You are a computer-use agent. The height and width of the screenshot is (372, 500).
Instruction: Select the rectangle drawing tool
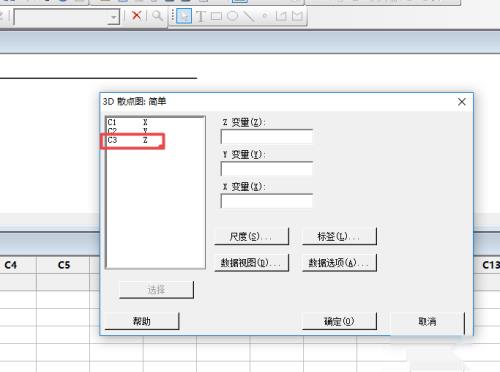[x=216, y=16]
